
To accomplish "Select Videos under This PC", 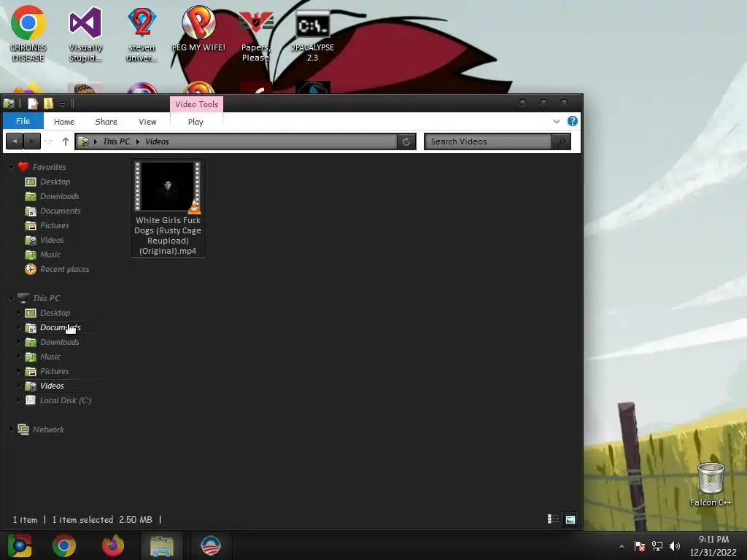I will [x=52, y=386].
